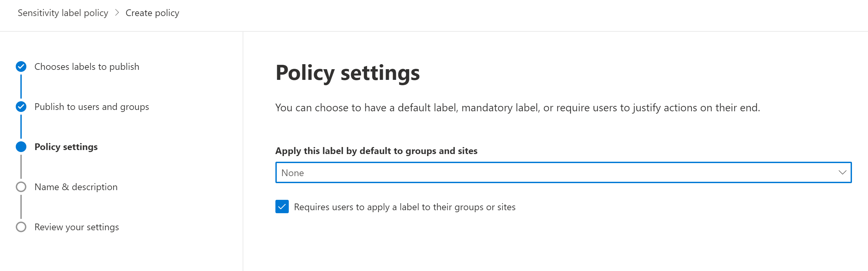Navigate to Sensitivity label policy breadcrumb
Viewport: 868px width, 271px height.
[63, 13]
